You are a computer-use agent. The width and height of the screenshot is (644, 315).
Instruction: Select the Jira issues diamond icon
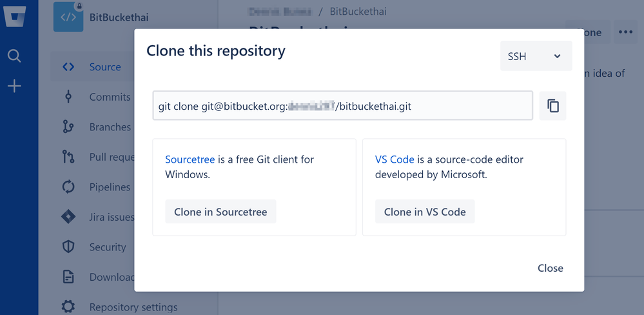[x=68, y=217]
